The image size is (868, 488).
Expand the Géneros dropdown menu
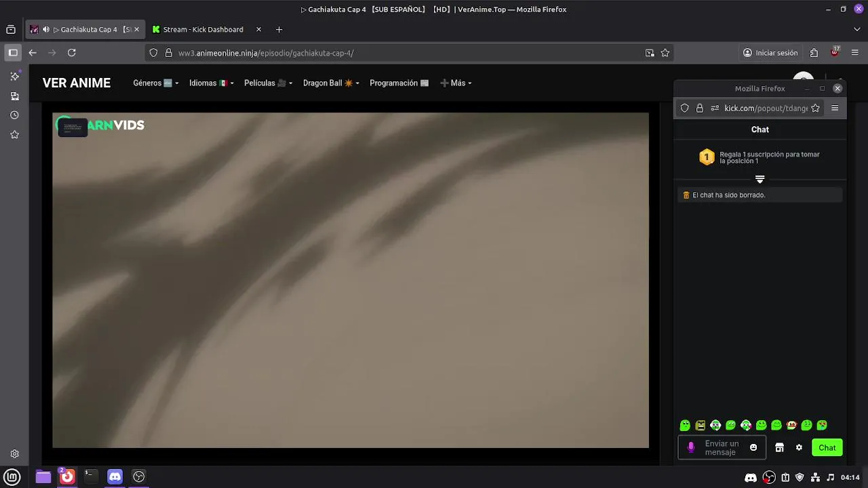156,83
